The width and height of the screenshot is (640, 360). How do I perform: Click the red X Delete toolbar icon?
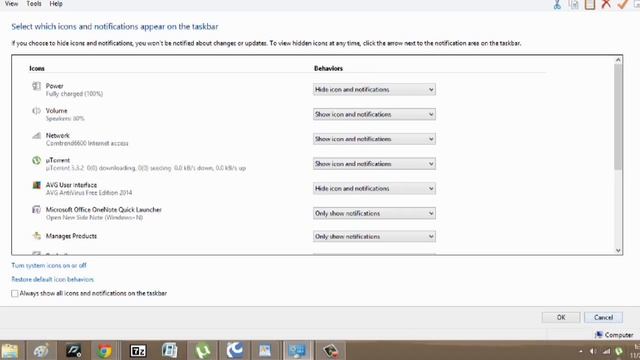point(606,4)
